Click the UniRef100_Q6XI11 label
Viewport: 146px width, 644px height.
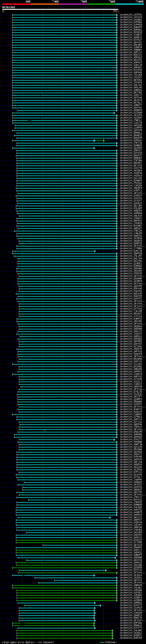(x=131, y=517)
